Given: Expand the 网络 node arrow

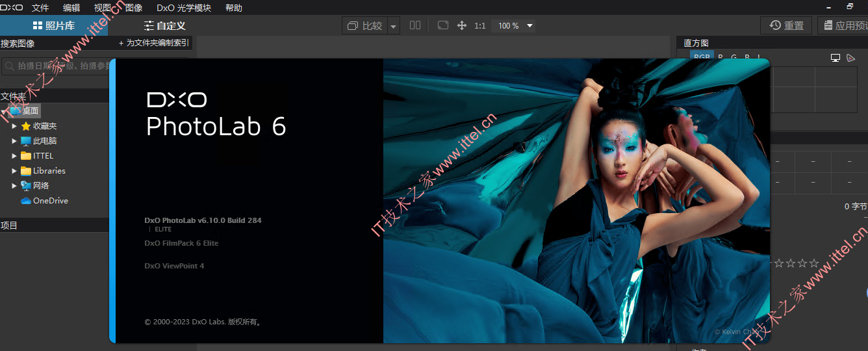Looking at the screenshot, I should (x=14, y=186).
